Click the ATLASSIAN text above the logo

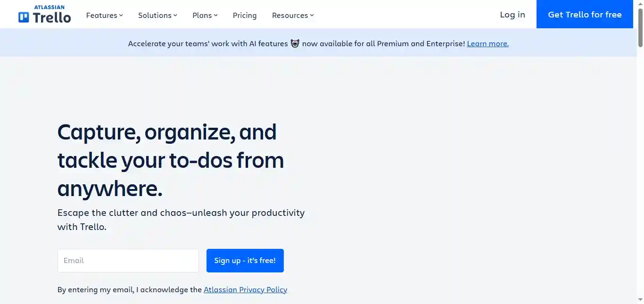point(49,7)
